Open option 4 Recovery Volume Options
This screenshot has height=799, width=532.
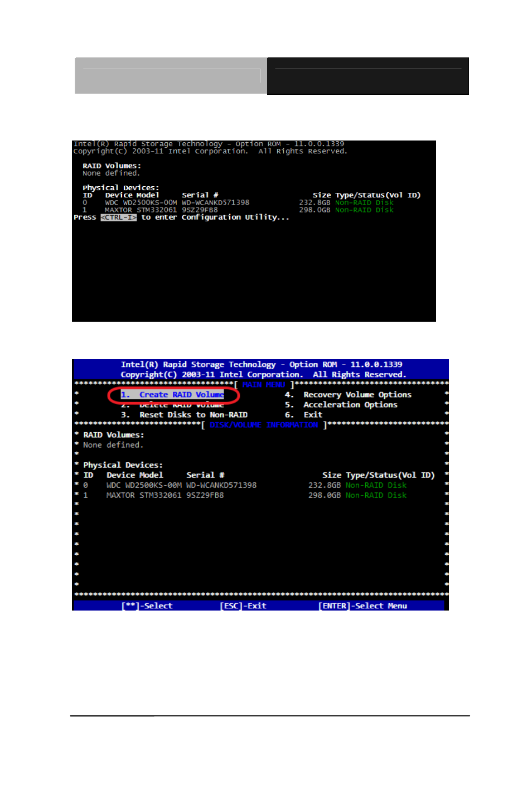click(348, 395)
